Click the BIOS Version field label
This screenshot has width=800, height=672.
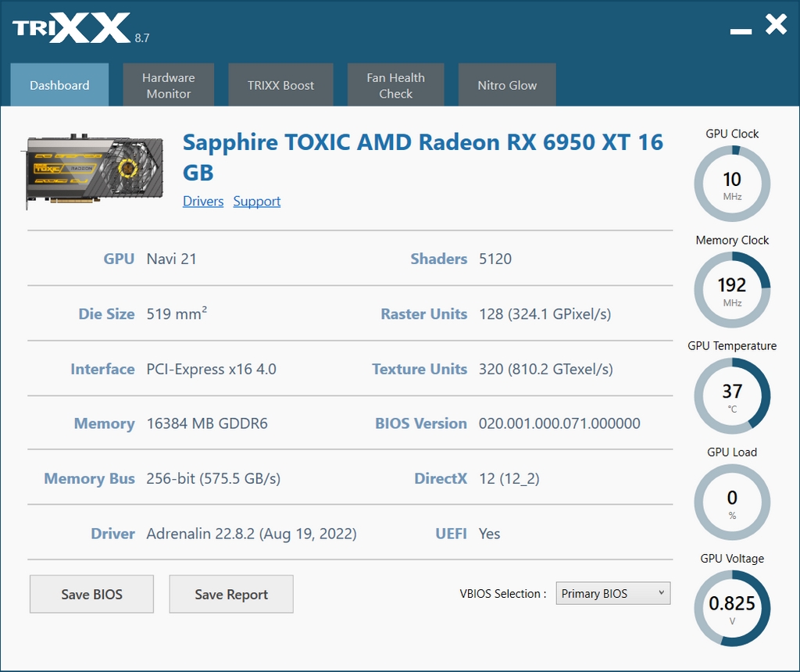(421, 424)
